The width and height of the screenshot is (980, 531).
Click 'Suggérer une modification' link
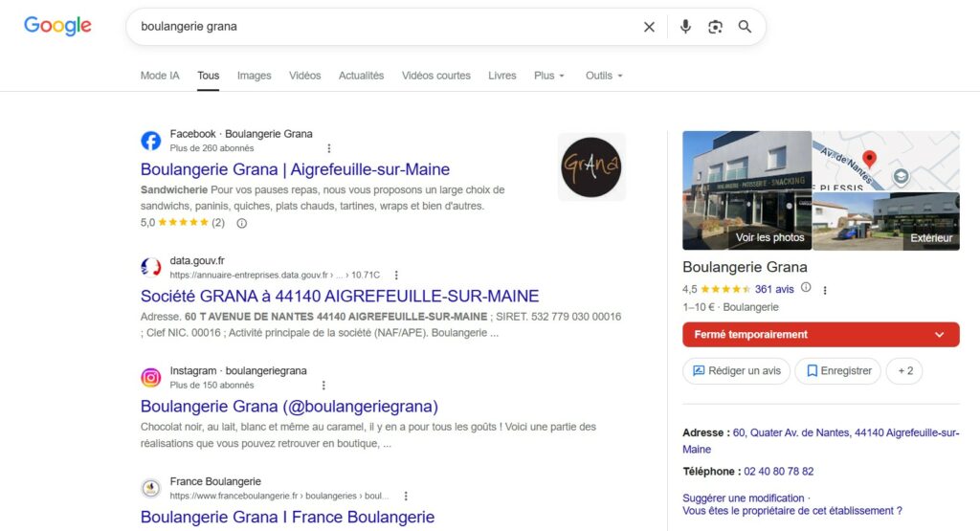pos(743,498)
